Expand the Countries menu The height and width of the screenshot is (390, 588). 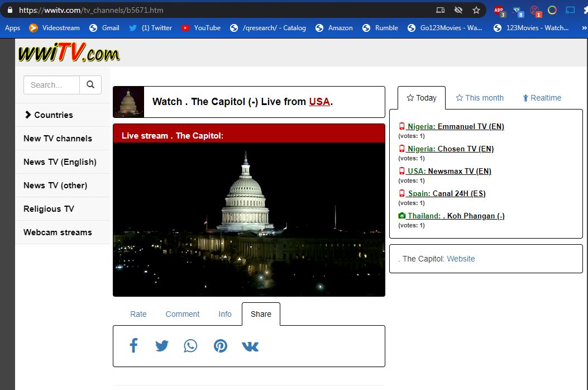point(63,115)
